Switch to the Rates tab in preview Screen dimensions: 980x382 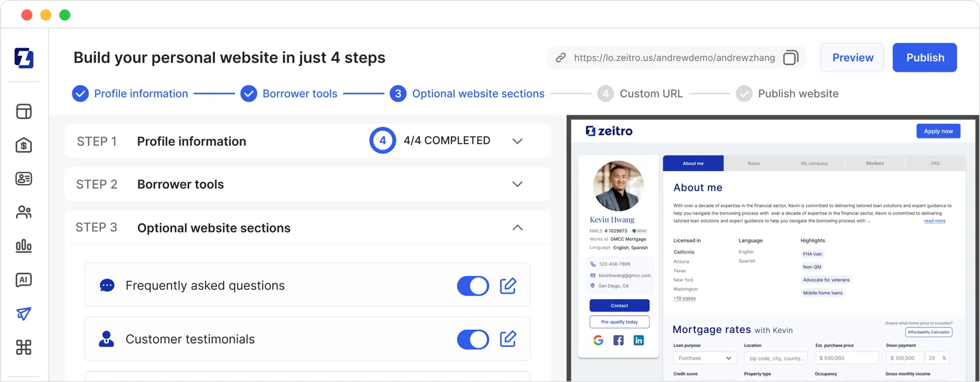tap(753, 163)
